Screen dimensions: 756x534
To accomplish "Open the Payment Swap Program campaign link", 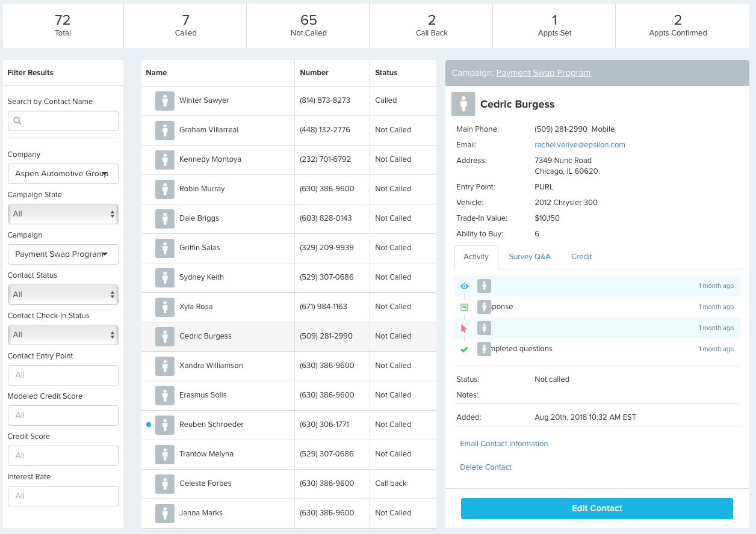I will (x=543, y=73).
